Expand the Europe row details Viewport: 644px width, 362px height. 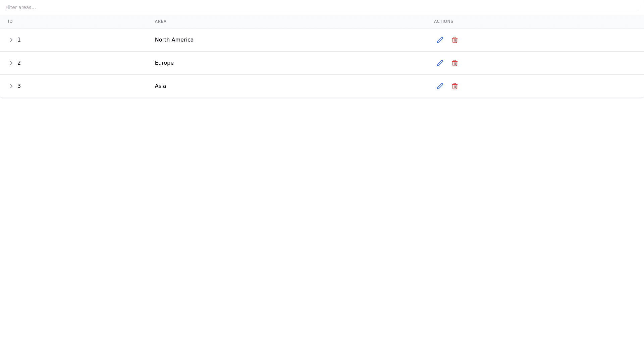(11, 63)
